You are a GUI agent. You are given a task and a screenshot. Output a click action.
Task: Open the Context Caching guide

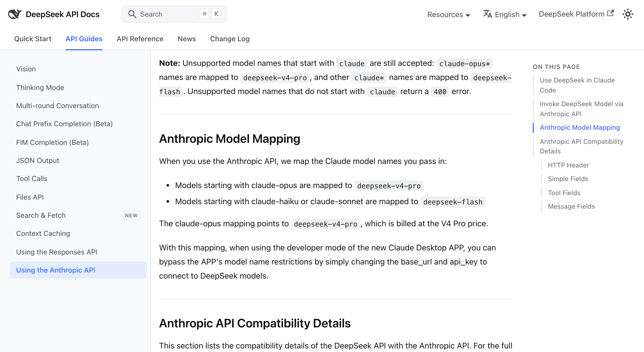coord(78,233)
